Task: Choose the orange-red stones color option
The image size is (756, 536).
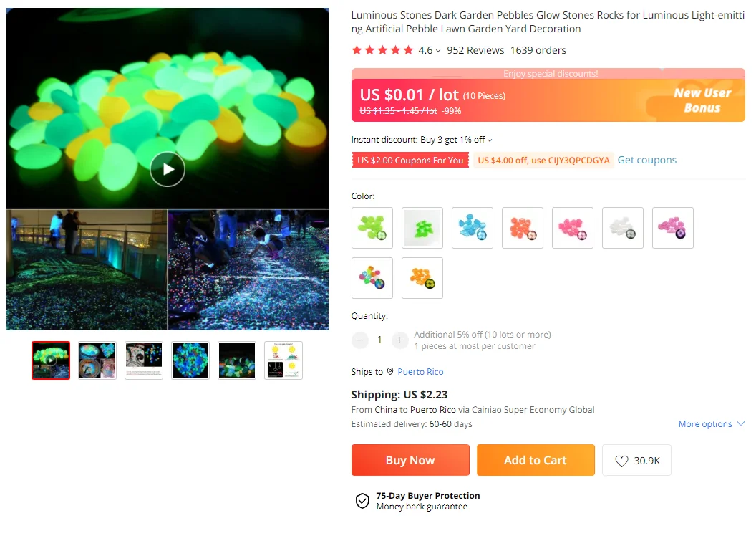Action: [523, 228]
